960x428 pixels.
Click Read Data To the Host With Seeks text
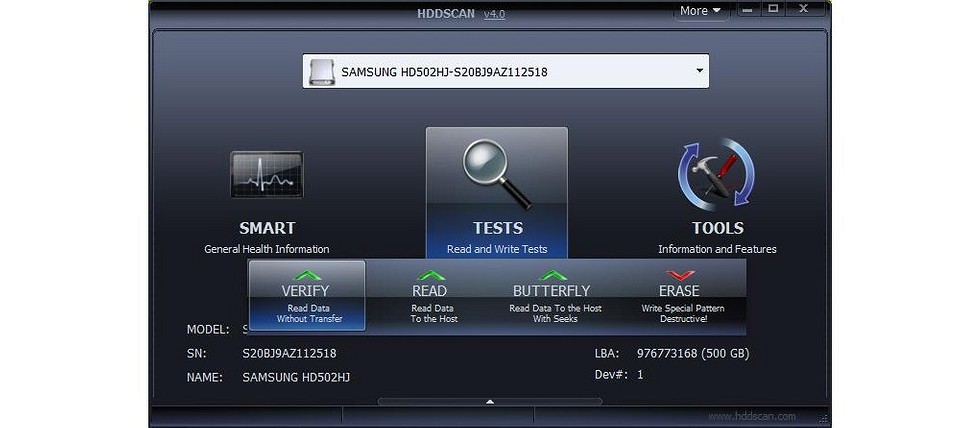pyautogui.click(x=555, y=313)
